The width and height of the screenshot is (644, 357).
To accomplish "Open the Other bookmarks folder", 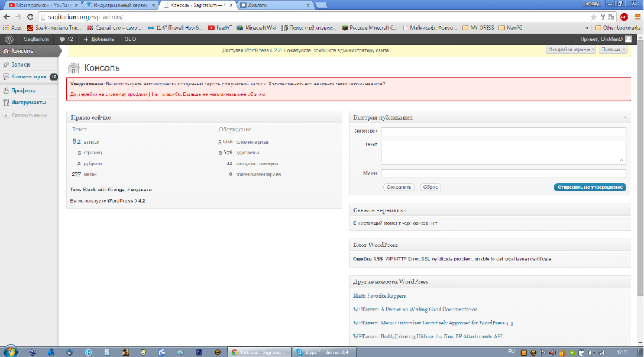I will click(x=617, y=28).
